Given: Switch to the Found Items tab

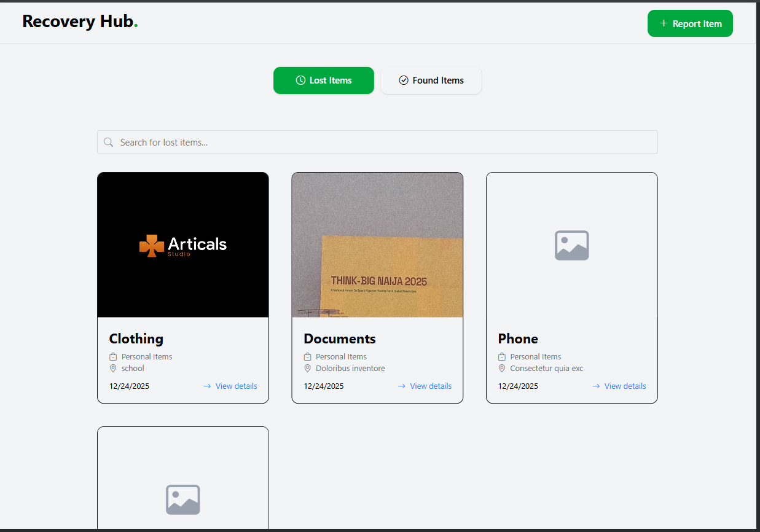Looking at the screenshot, I should (x=431, y=80).
